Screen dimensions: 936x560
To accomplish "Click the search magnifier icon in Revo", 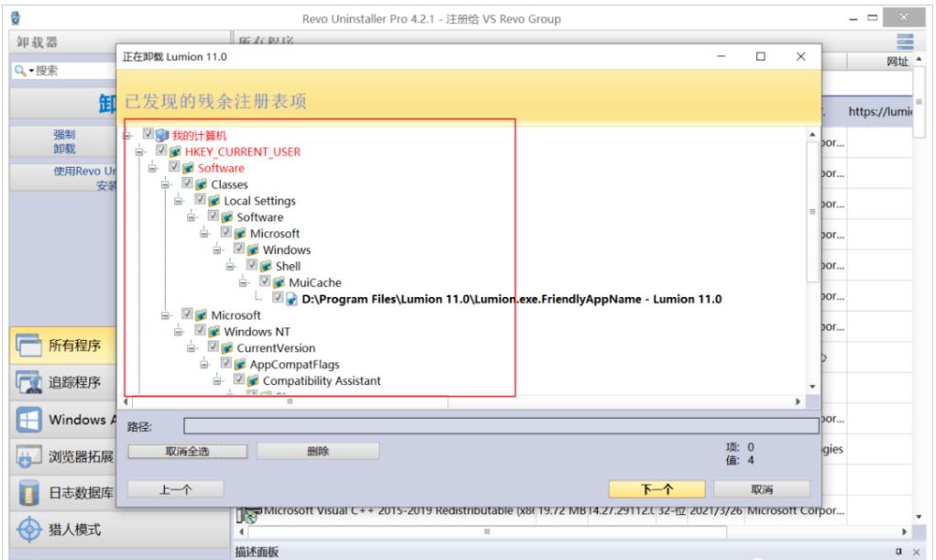I will [x=19, y=71].
